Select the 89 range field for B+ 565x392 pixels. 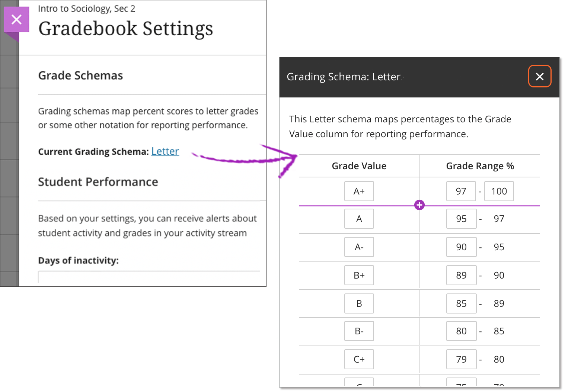click(x=461, y=275)
